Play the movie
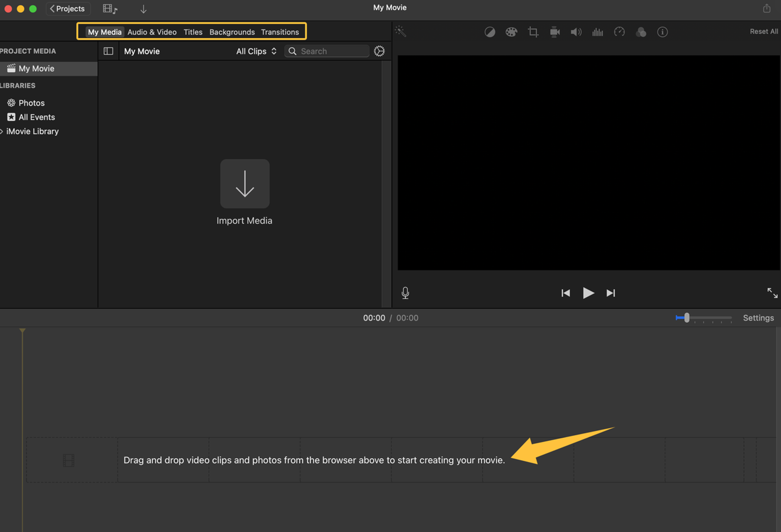This screenshot has width=781, height=532. [x=588, y=293]
